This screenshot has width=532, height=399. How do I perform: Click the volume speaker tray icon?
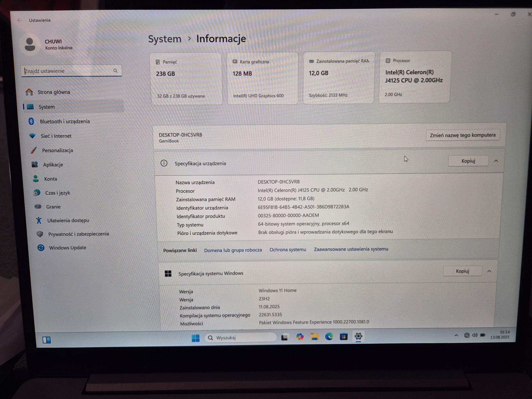(x=475, y=335)
